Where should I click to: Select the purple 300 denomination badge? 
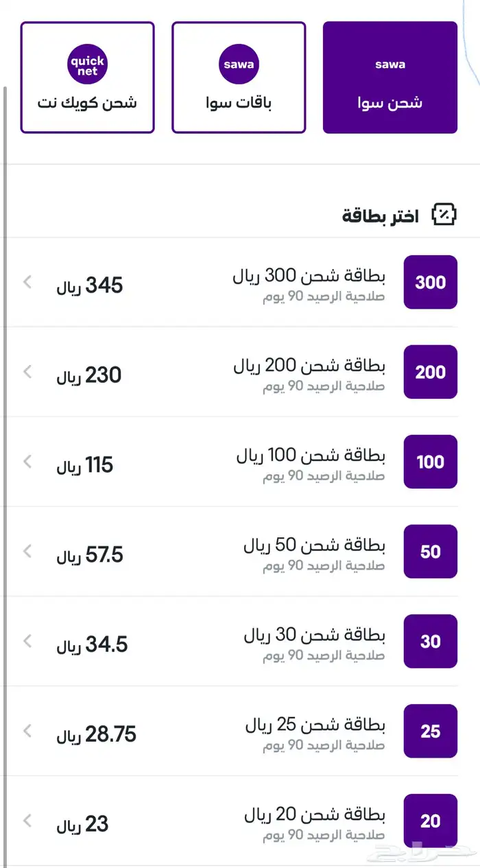[x=431, y=282]
